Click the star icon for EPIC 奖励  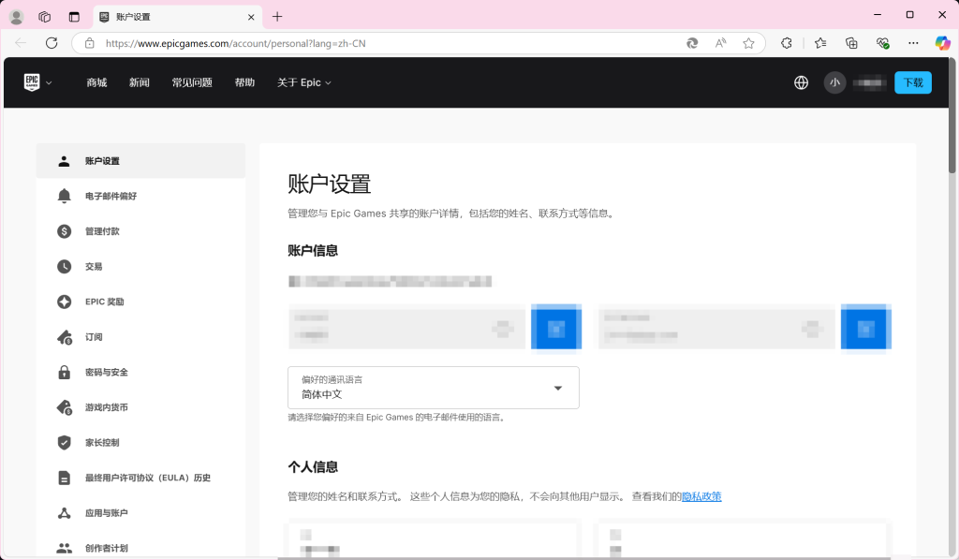point(64,302)
